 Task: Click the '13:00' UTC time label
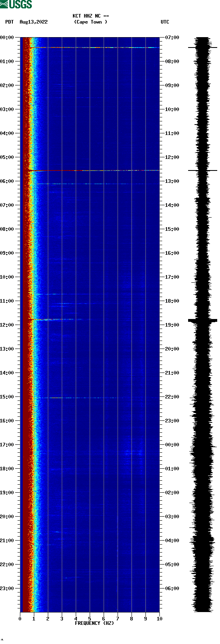coord(172,181)
